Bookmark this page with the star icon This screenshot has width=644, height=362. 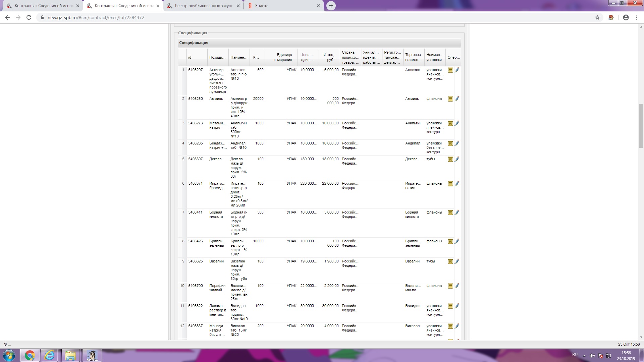point(597,17)
